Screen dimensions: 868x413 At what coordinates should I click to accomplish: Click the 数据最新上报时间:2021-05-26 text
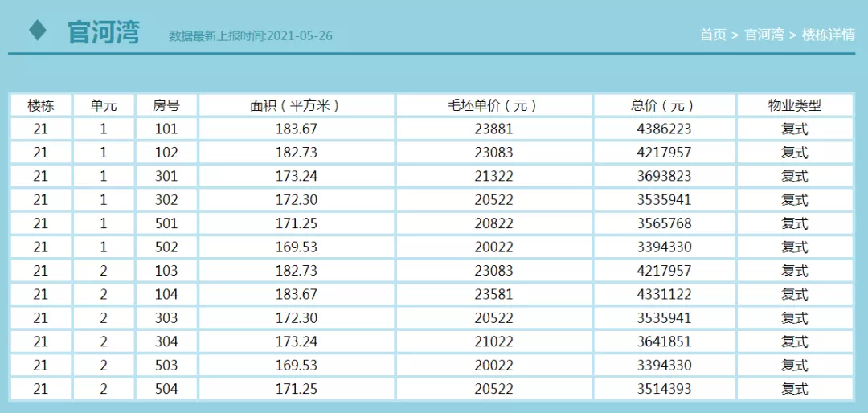pyautogui.click(x=250, y=36)
